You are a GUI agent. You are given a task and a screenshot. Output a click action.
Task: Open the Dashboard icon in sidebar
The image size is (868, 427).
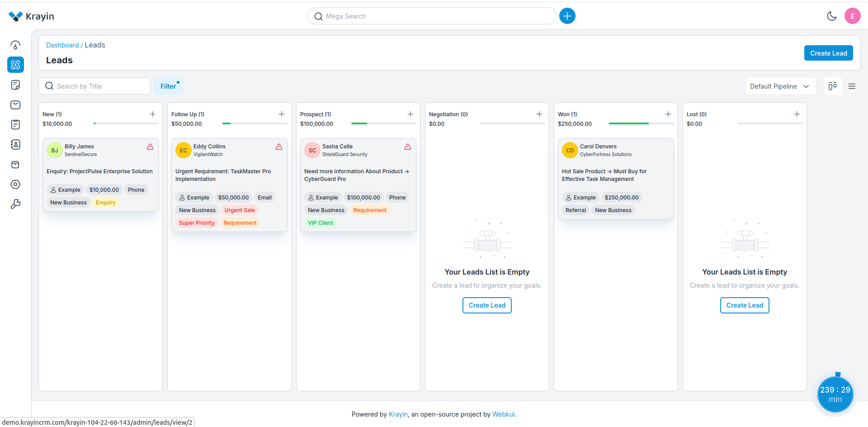15,45
